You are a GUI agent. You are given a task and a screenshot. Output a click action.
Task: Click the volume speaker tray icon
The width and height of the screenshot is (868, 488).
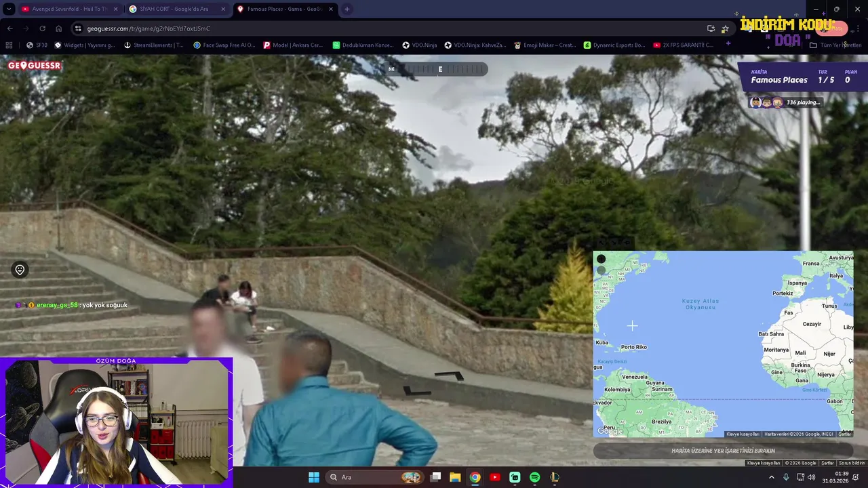click(812, 477)
